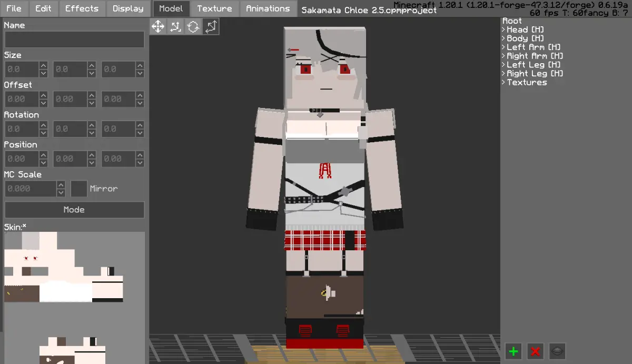Increase the third Rotation value with up arrow
This screenshot has height=364, width=632.
coord(141,125)
